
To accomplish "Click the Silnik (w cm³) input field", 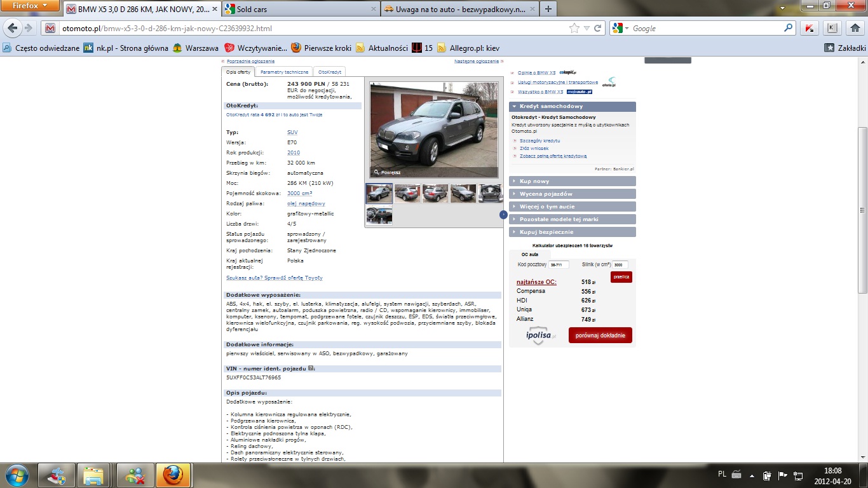I will pos(620,264).
